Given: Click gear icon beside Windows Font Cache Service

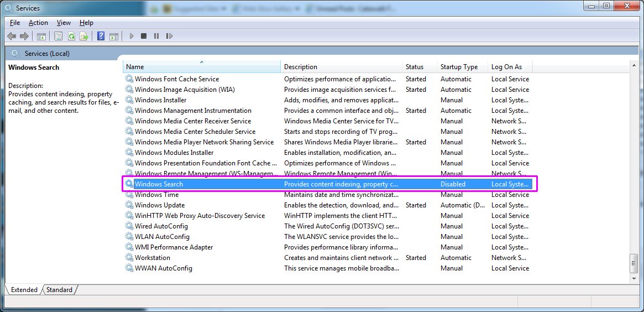Looking at the screenshot, I should click(129, 79).
